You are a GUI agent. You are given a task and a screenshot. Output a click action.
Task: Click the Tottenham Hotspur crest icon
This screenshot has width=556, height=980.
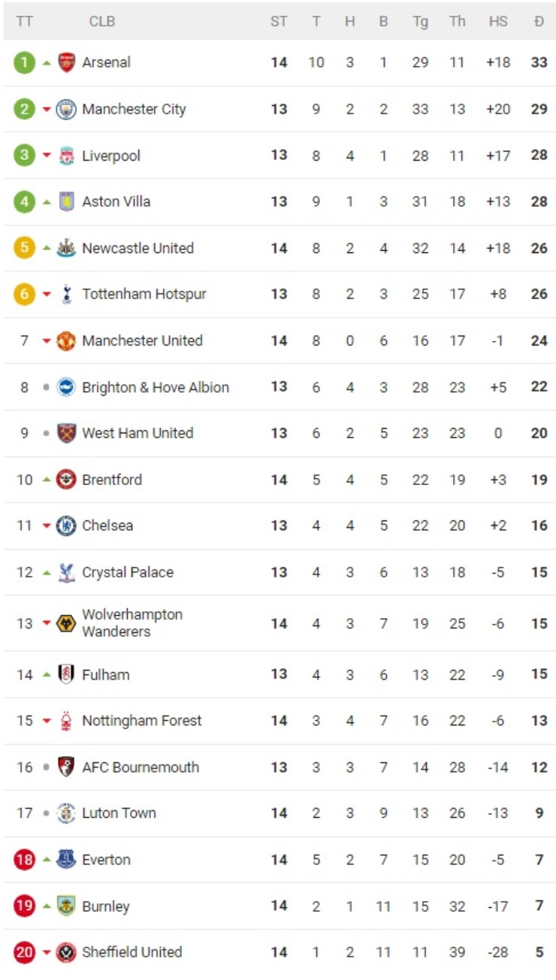click(x=66, y=294)
